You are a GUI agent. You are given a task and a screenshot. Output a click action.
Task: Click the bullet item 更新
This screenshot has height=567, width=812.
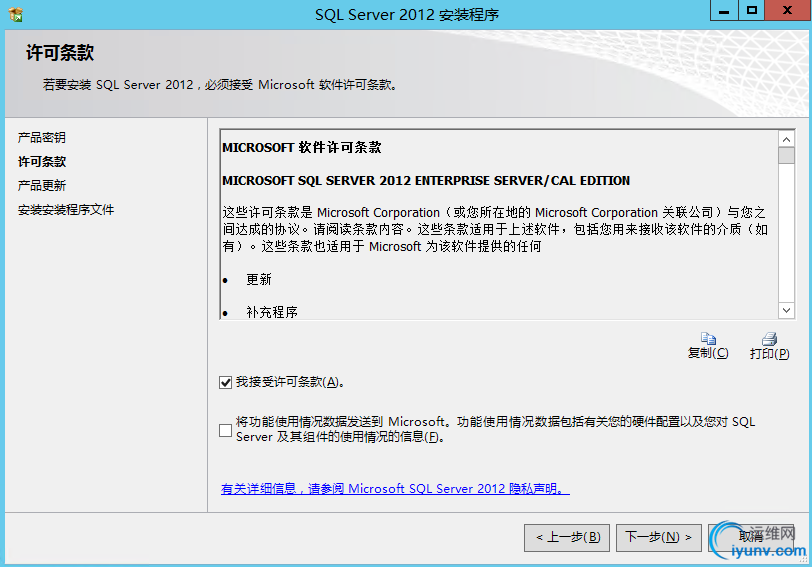(x=259, y=280)
